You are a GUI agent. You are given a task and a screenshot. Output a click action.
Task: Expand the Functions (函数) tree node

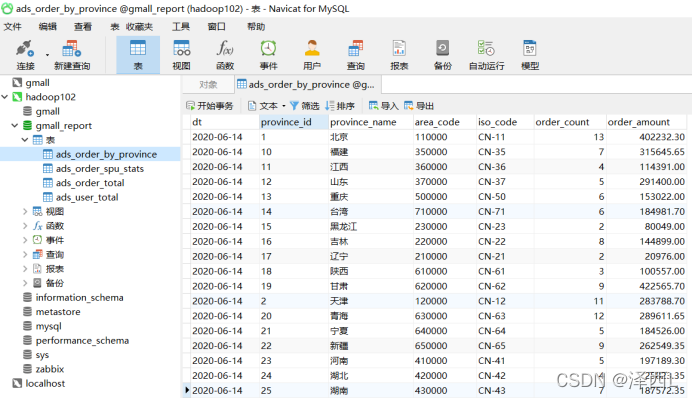tap(25, 226)
